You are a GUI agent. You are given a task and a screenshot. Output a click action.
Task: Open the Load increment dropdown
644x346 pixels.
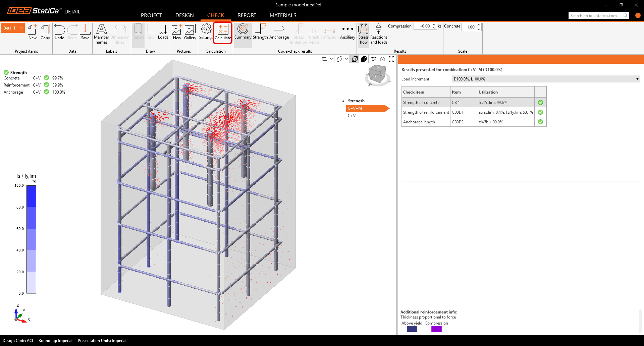[637, 79]
